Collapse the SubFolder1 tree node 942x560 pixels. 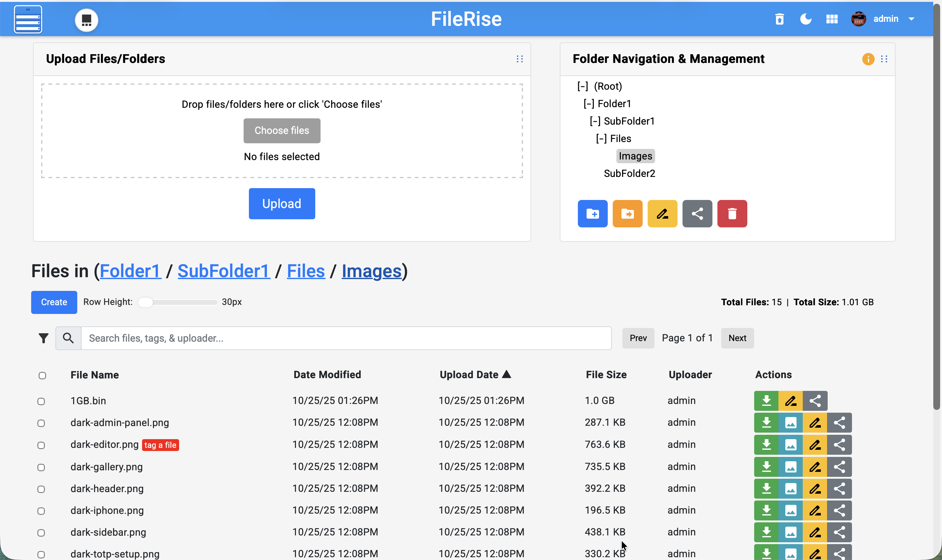[595, 121]
